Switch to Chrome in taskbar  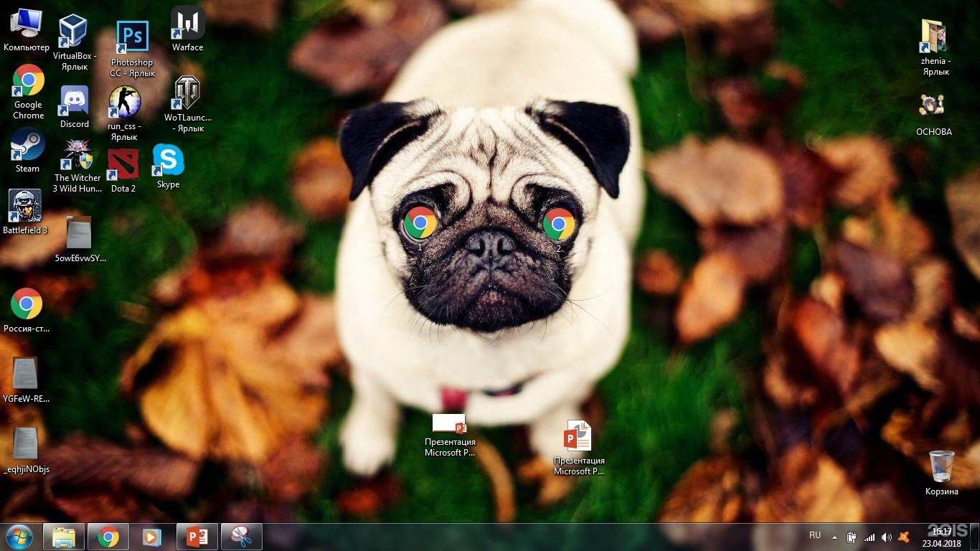pos(108,537)
